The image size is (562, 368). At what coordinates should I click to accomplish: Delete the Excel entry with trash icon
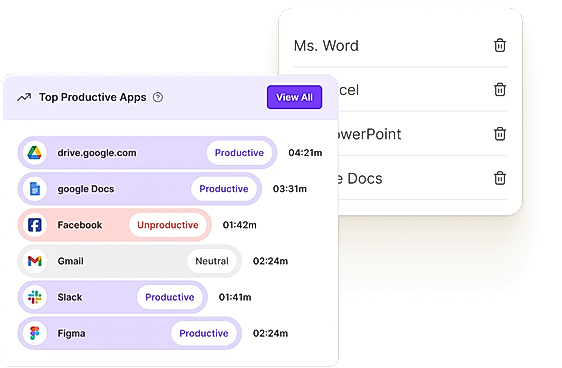point(500,90)
